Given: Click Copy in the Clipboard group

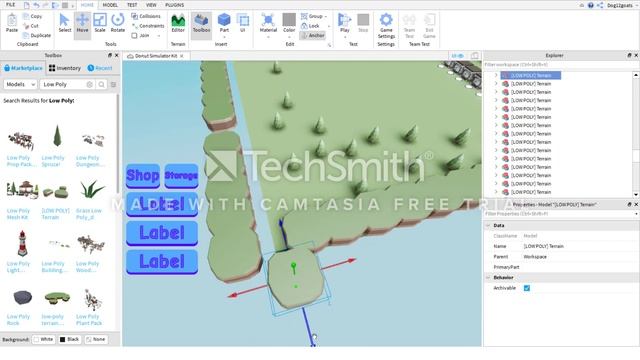Looking at the screenshot, I should click(x=33, y=16).
